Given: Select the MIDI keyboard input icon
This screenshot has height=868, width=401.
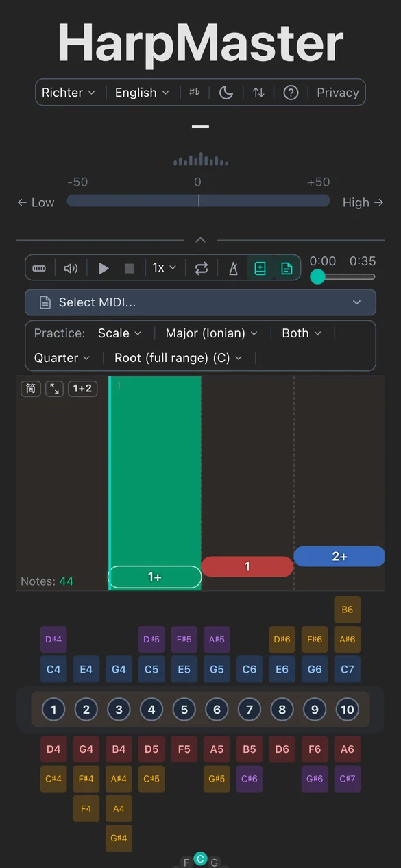Looking at the screenshot, I should 39,268.
